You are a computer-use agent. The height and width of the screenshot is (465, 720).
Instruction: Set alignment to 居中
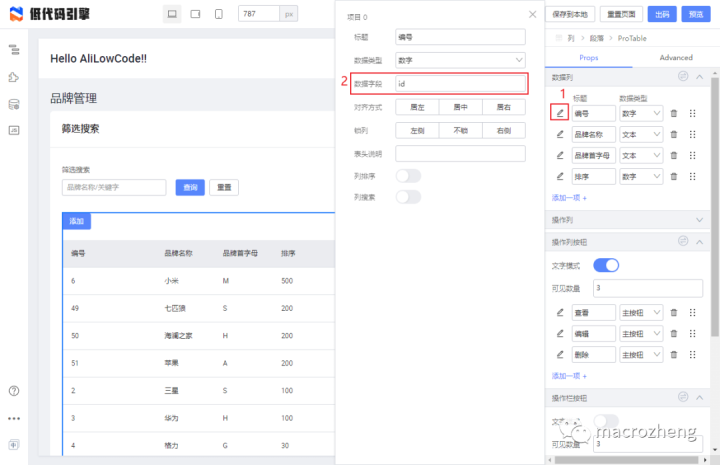pyautogui.click(x=461, y=107)
